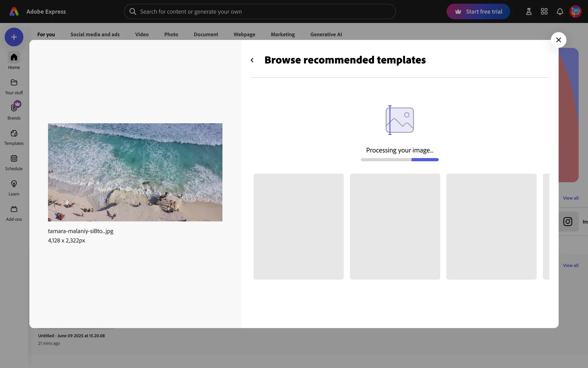Close the recommended templates dialog

pyautogui.click(x=558, y=40)
